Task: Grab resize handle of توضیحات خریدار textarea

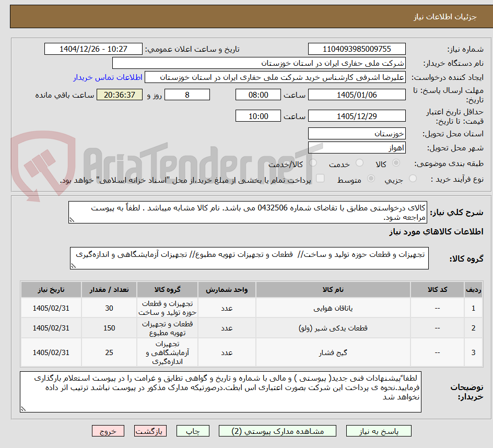Action: click(x=23, y=409)
